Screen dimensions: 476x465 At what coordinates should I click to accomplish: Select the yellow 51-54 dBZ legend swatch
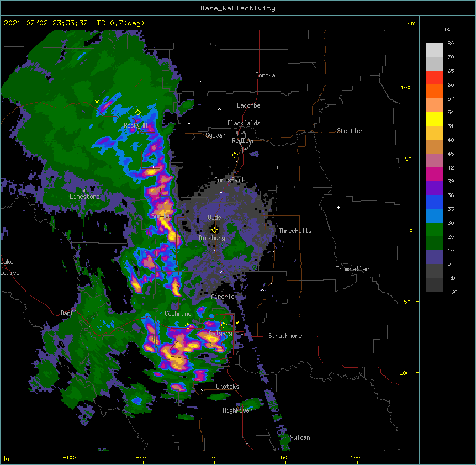[434, 119]
